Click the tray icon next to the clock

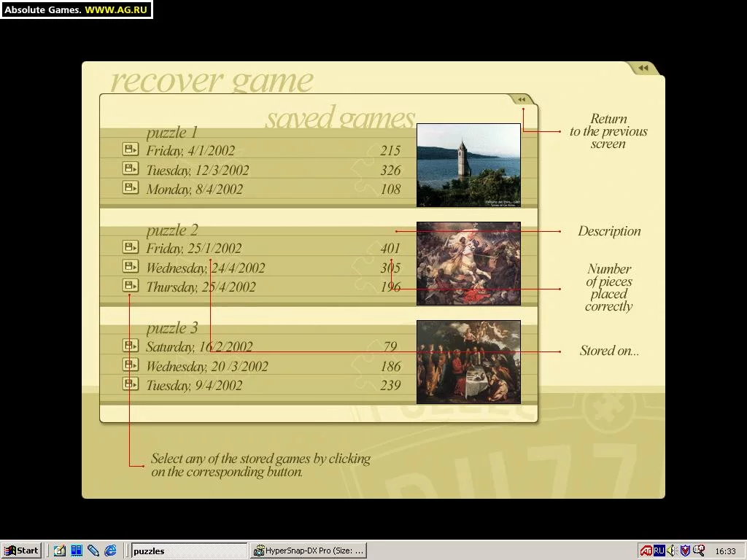(x=699, y=551)
